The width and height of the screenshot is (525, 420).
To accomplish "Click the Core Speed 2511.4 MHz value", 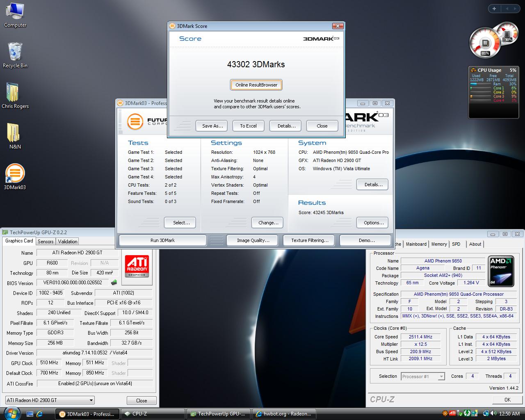I will tap(420, 337).
